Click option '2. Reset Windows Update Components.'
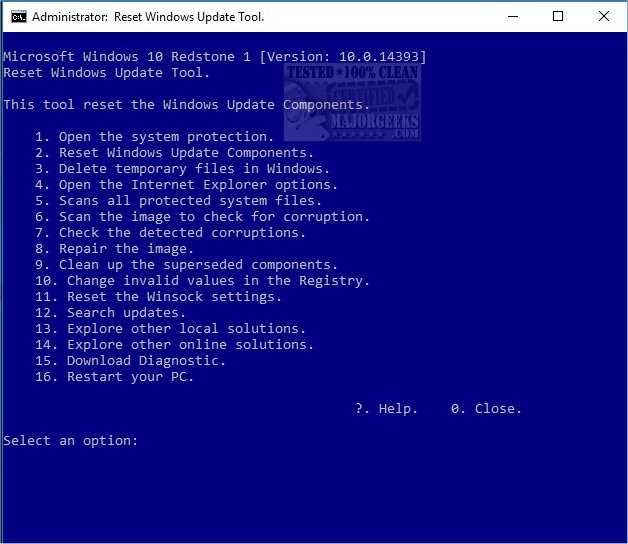 tap(174, 153)
